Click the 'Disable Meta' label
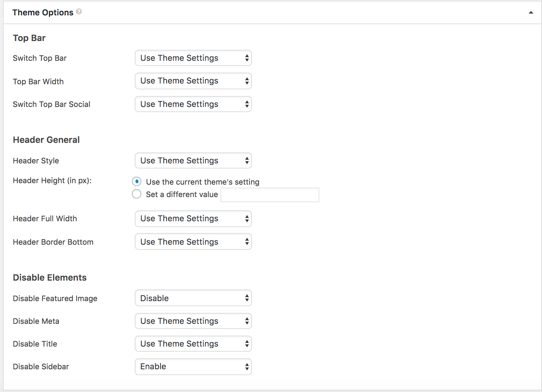The width and height of the screenshot is (542, 392). [x=36, y=321]
